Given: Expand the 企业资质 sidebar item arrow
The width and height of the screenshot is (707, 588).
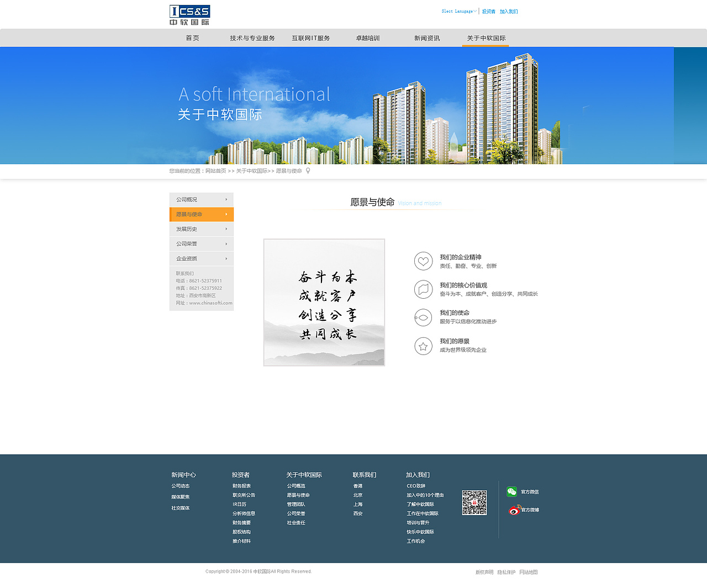Looking at the screenshot, I should point(226,258).
